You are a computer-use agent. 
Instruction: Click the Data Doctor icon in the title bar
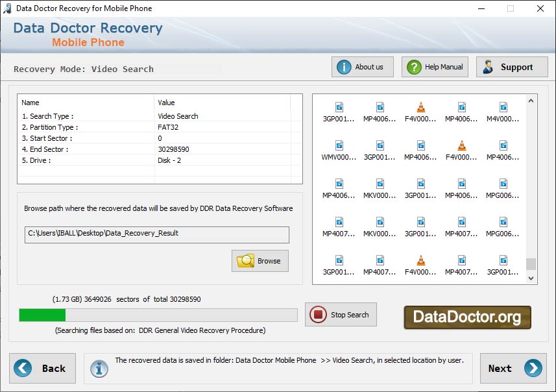[x=8, y=8]
